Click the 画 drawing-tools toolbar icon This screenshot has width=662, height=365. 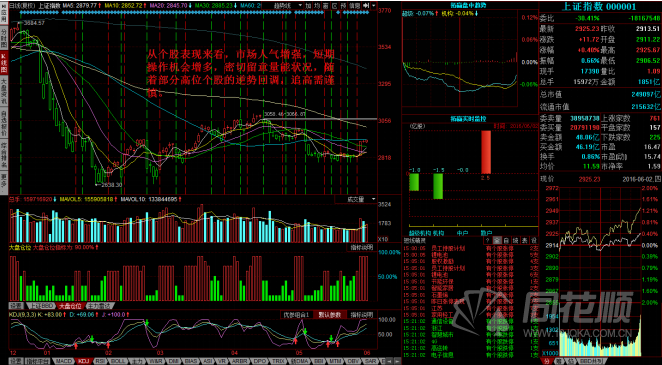click(x=326, y=5)
